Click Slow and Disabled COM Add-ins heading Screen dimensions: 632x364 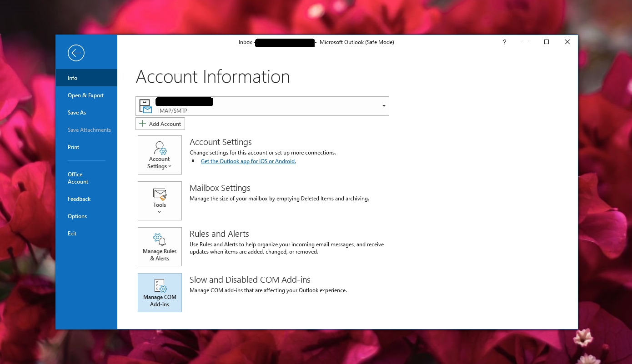250,280
